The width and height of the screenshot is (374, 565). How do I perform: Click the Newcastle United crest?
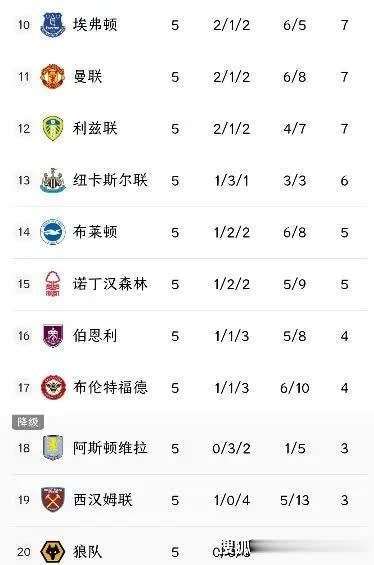(53, 180)
